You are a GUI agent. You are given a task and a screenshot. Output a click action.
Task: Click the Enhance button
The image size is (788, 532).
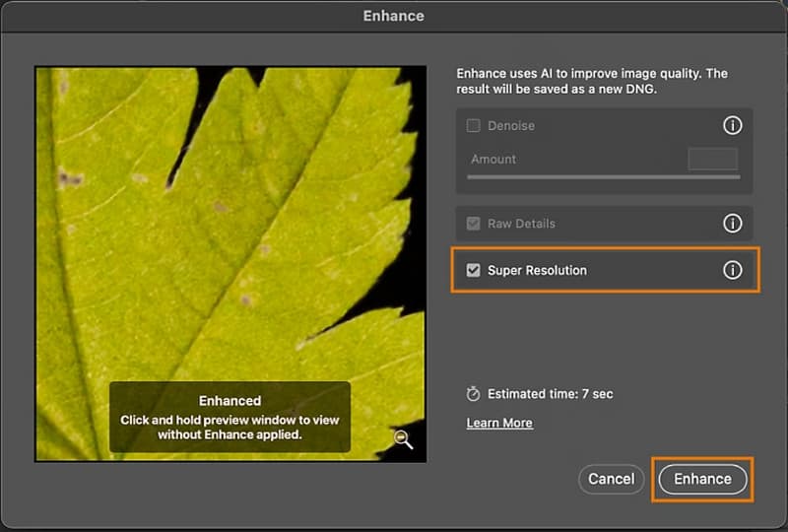702,479
